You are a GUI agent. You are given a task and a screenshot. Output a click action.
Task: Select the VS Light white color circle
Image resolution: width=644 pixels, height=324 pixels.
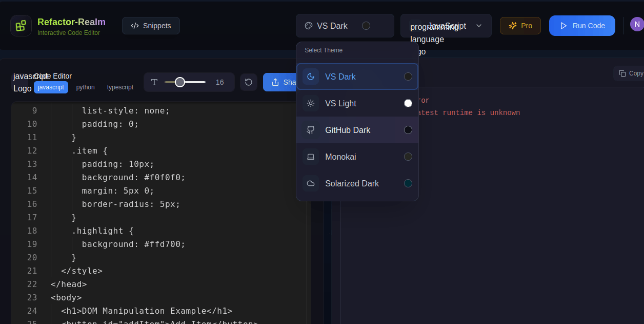coord(408,103)
